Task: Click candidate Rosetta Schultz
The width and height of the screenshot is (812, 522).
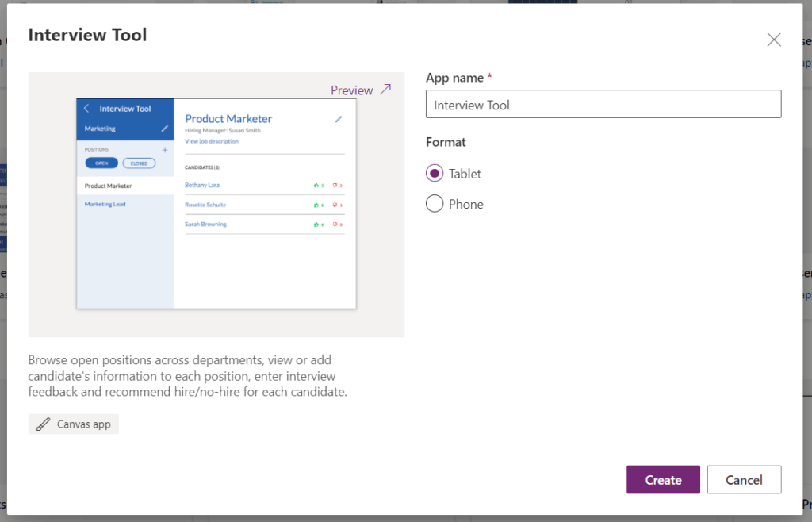Action: click(x=205, y=205)
